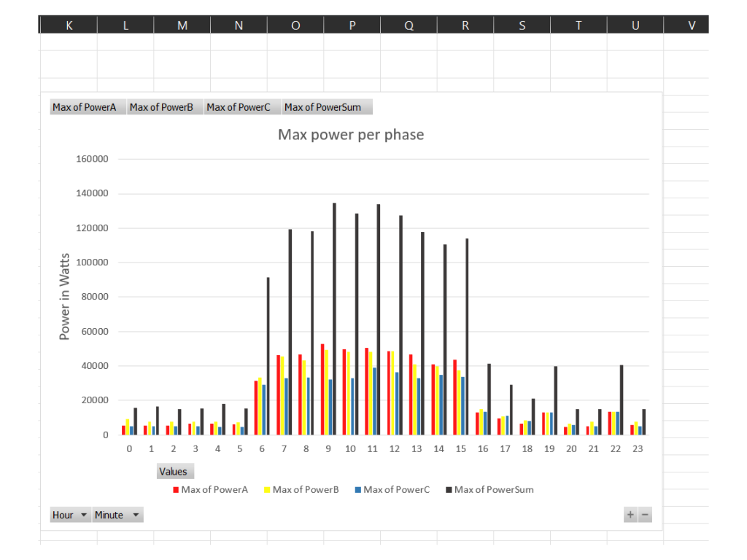Select the Power in Watts axis title
The height and width of the screenshot is (560, 747).
[64, 296]
